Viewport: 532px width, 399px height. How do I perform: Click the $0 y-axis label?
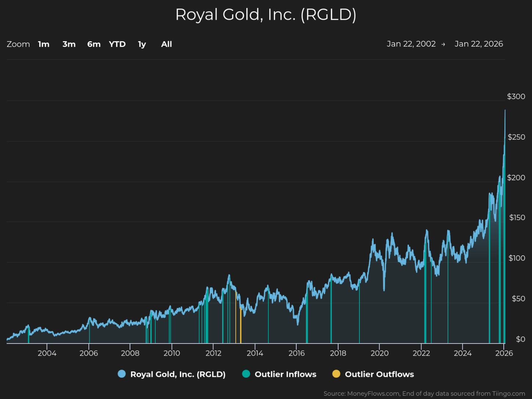point(521,339)
